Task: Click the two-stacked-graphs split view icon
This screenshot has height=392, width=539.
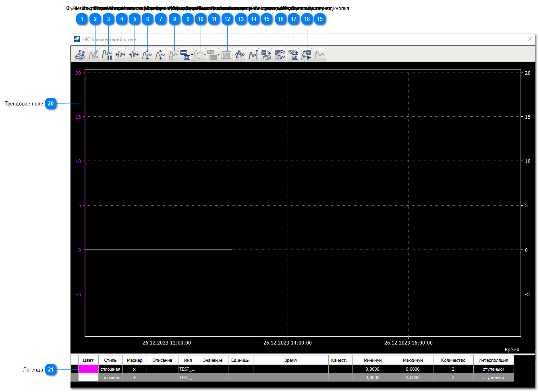Action: pos(212,55)
